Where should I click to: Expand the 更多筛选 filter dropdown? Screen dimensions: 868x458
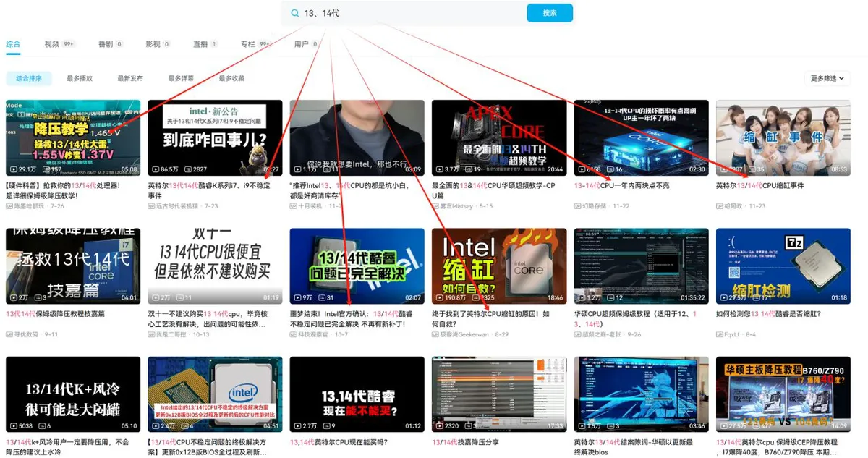coord(827,78)
